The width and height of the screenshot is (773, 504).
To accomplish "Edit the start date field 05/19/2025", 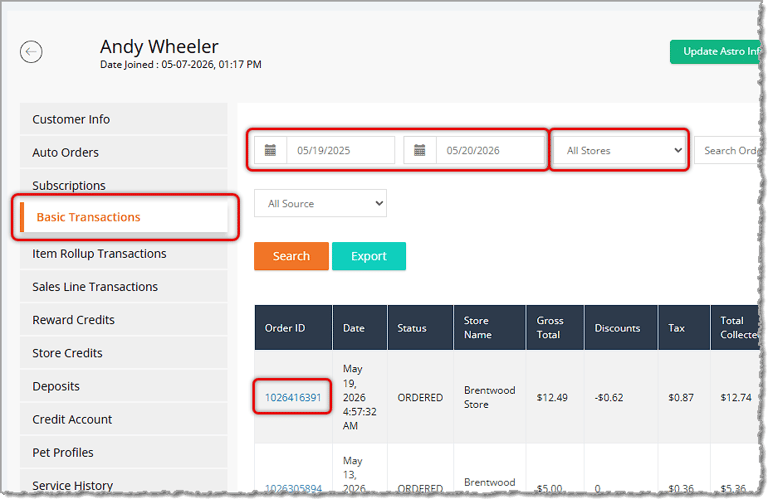I will pos(341,150).
